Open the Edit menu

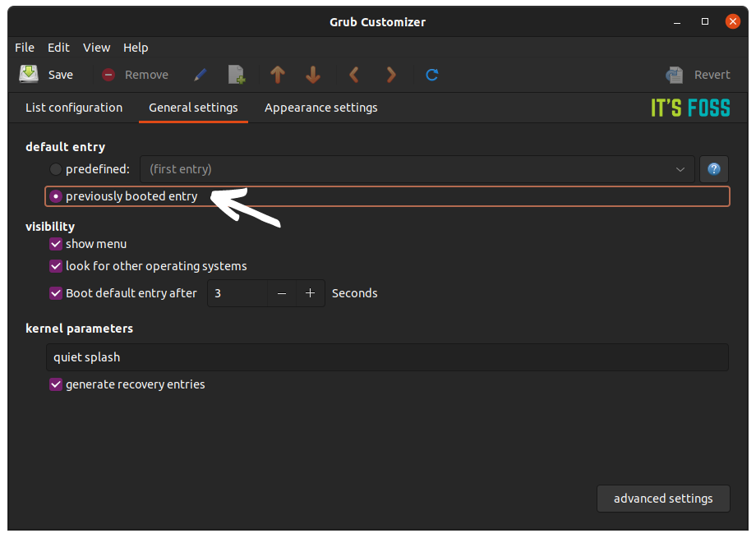[58, 48]
